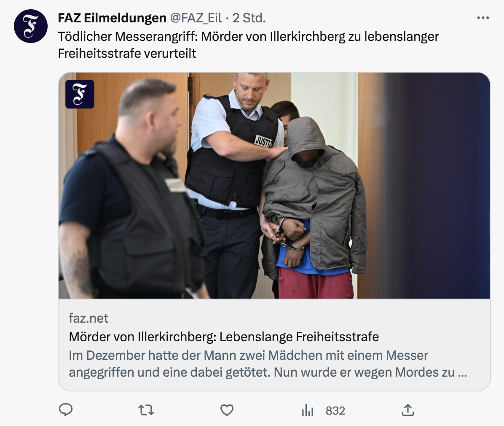Share the tweet using the upload arrow icon
504x426 pixels.
[408, 410]
